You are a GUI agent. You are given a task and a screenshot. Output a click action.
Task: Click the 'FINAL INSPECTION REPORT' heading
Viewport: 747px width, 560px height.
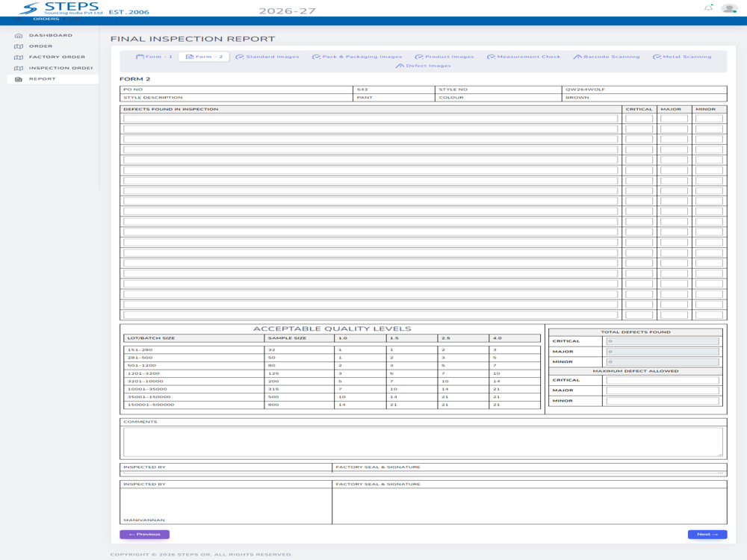[193, 39]
